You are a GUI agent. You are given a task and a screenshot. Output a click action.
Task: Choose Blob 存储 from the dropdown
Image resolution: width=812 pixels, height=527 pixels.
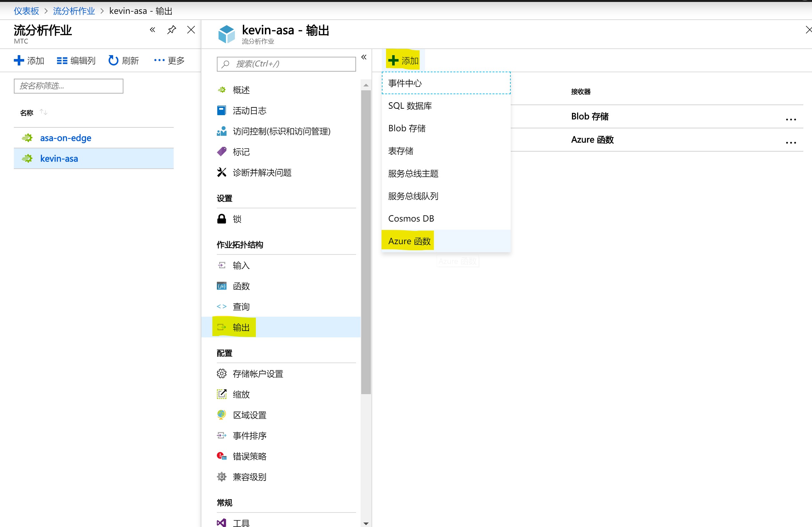pos(446,128)
